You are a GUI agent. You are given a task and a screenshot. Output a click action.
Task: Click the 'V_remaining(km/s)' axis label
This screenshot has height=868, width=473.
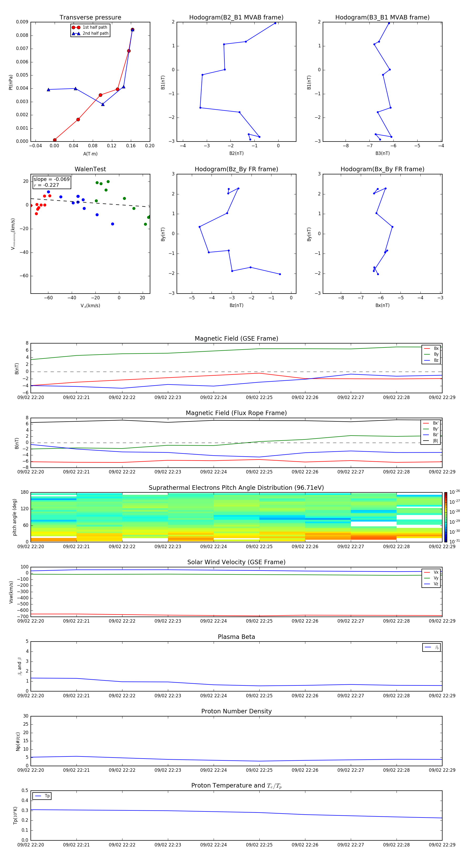(13, 234)
